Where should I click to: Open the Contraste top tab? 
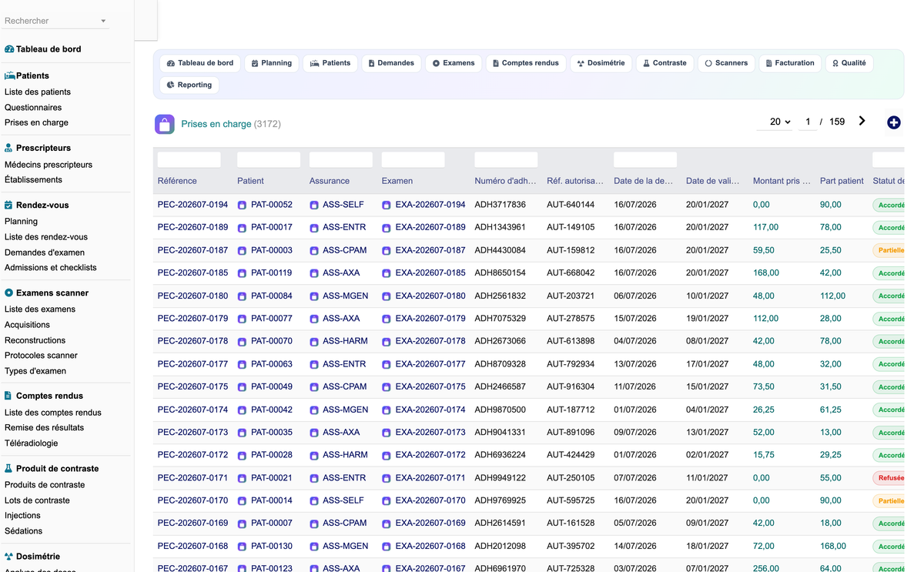click(665, 63)
